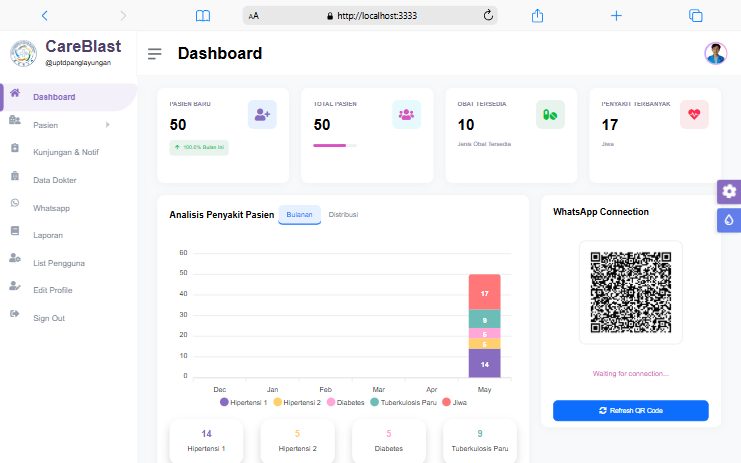The image size is (741, 463).
Task: Click Data Dokter building icon
Action: [15, 176]
